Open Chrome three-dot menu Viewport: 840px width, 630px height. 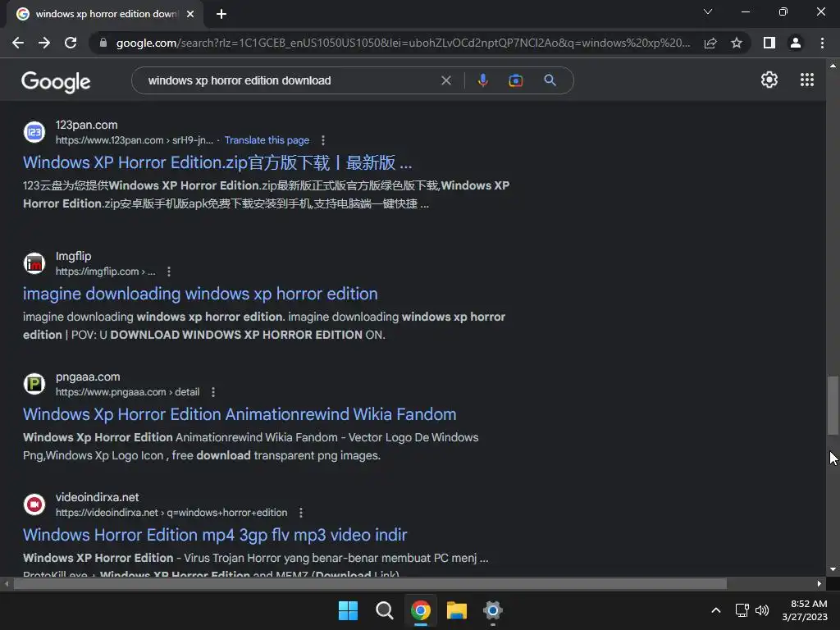coord(822,43)
